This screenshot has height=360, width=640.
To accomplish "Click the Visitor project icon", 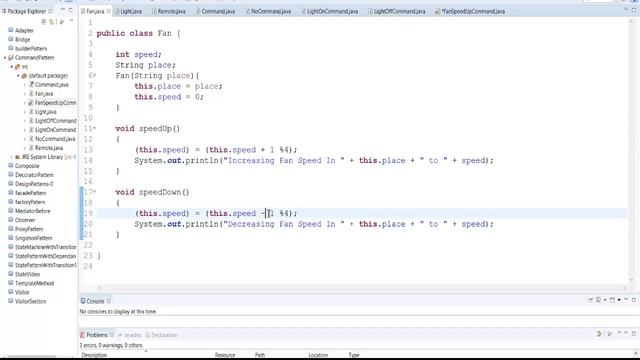I will (x=11, y=292).
